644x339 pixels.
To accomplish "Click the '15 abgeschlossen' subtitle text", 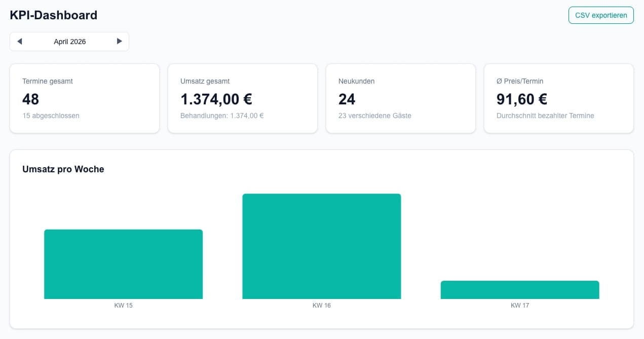I will coord(51,116).
